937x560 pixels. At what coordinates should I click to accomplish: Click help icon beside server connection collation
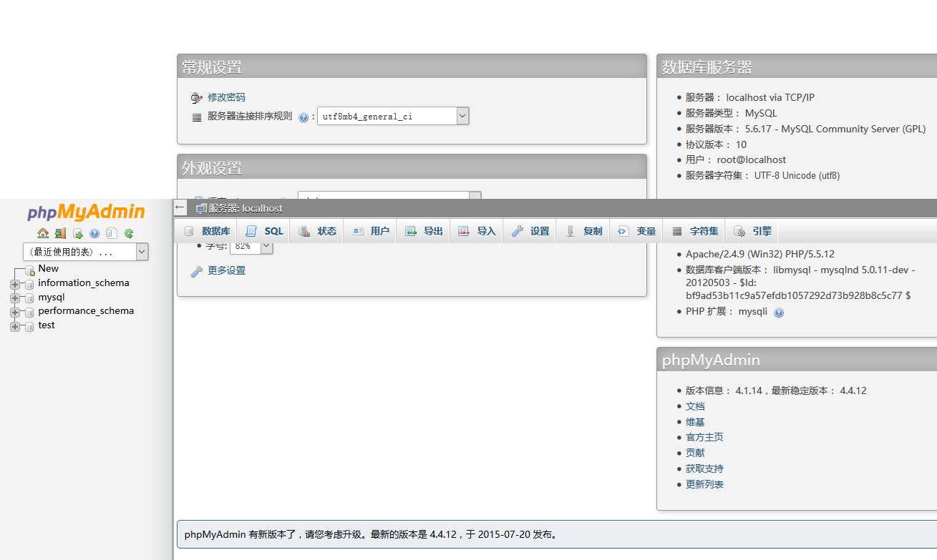coord(304,117)
